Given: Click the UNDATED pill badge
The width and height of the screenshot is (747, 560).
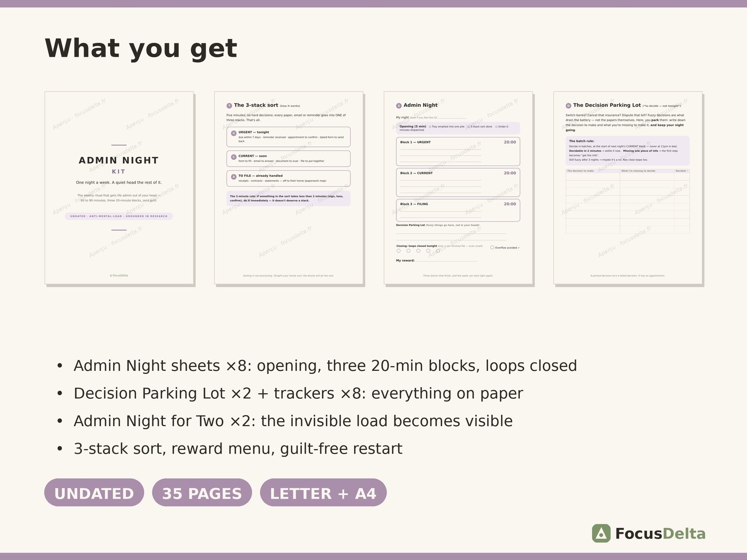Looking at the screenshot, I should pyautogui.click(x=94, y=493).
